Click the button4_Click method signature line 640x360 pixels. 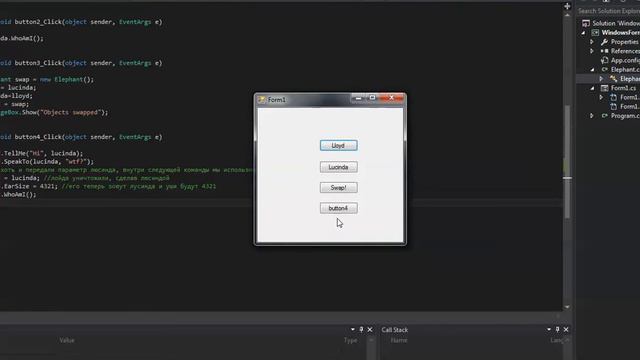coord(81,137)
